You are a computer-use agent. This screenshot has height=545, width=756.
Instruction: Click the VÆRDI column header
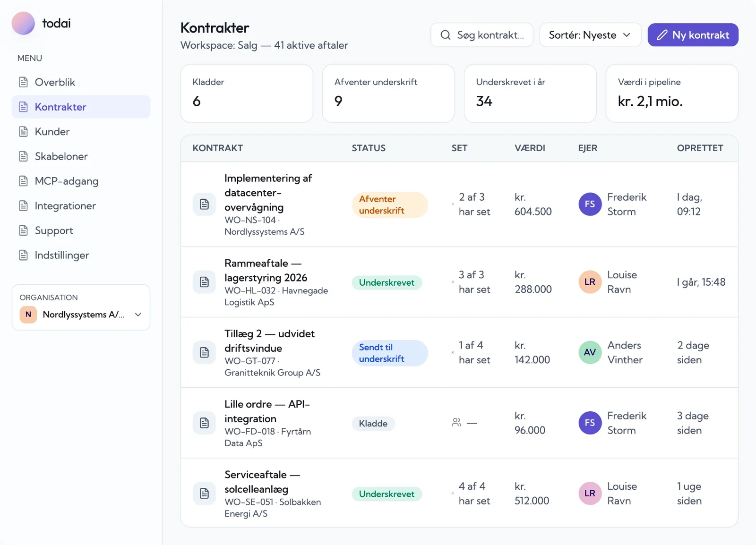pos(530,148)
